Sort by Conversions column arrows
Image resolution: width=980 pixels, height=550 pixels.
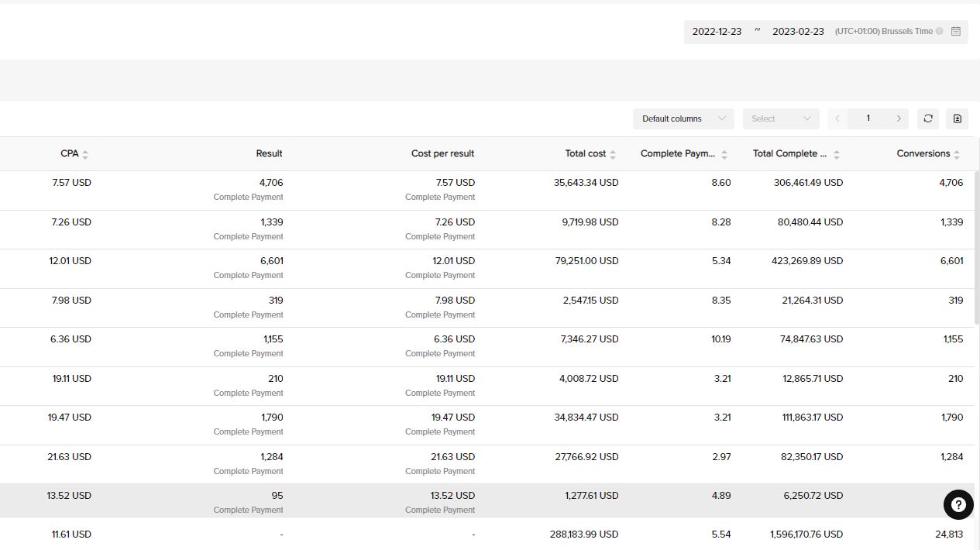coord(957,154)
